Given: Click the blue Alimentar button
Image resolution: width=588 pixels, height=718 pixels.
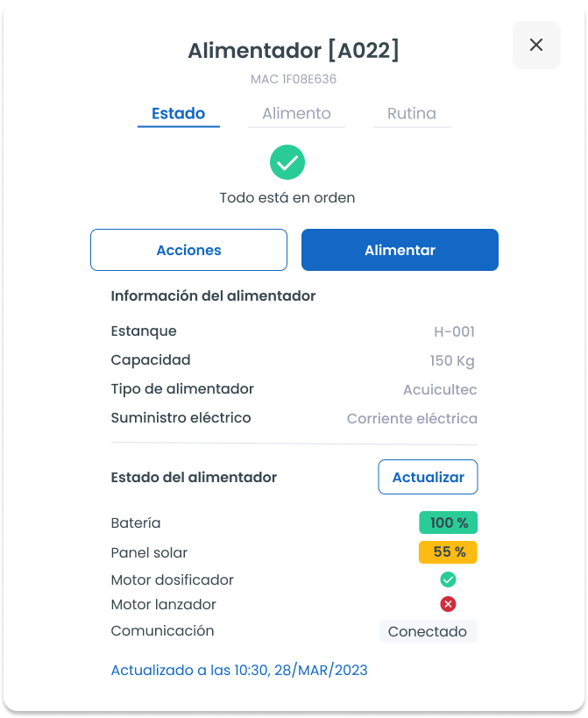Looking at the screenshot, I should 400,250.
